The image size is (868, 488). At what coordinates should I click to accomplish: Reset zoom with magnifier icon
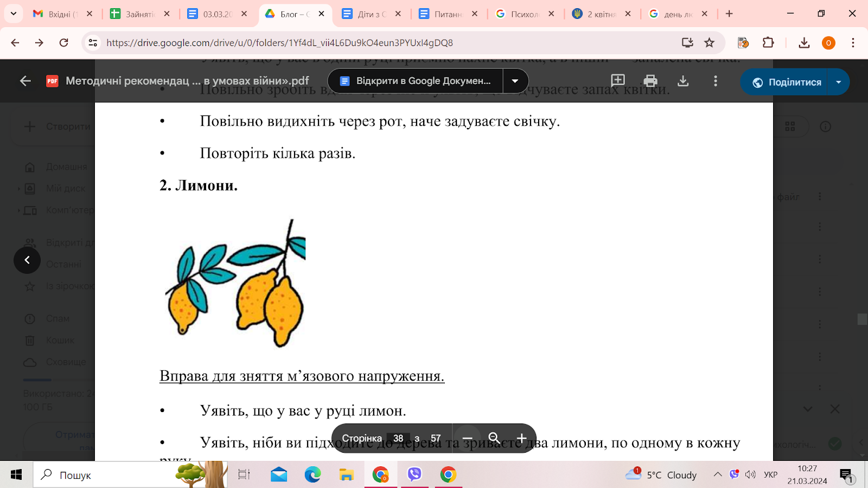point(494,438)
